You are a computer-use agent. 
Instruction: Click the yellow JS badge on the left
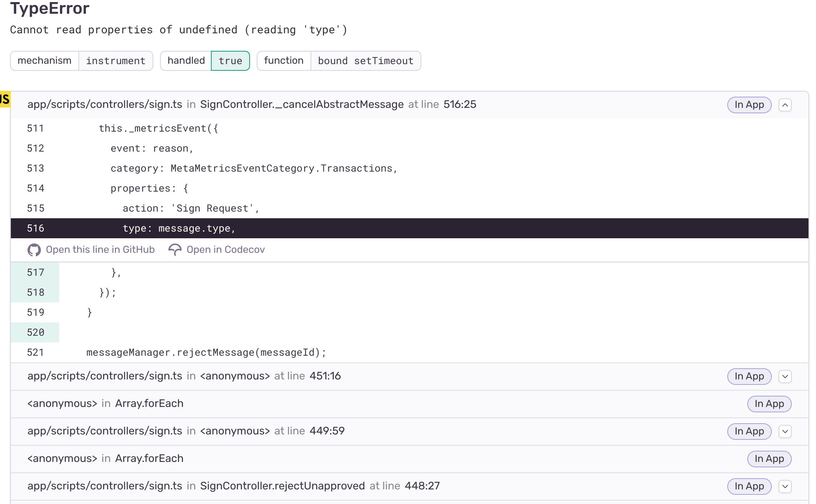5,98
